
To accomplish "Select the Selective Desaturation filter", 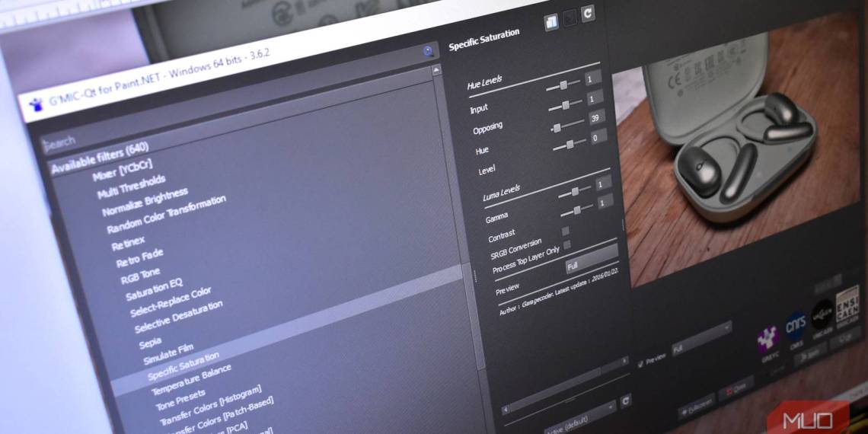I will [x=179, y=318].
